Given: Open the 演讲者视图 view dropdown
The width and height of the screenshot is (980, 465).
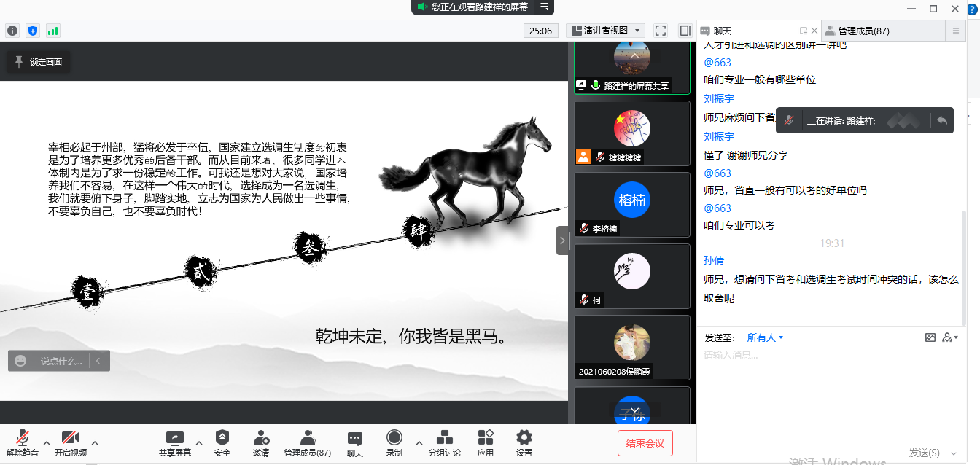Looking at the screenshot, I should [604, 31].
